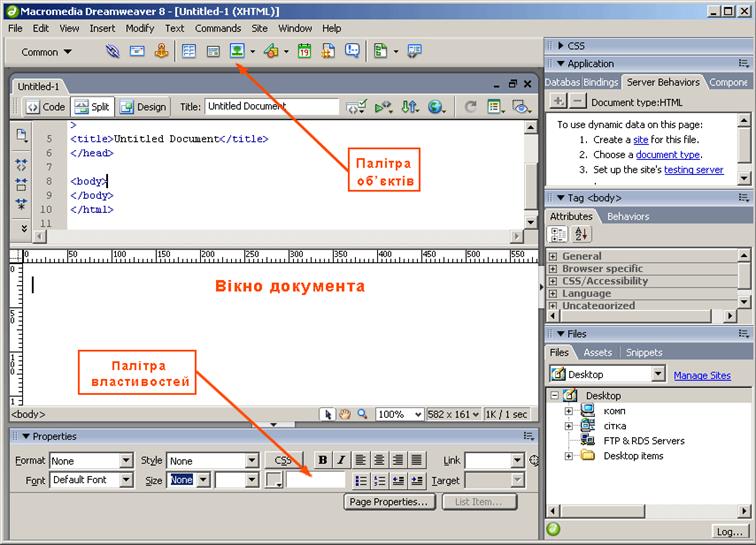Click the Open Documents icon in coding toolbar
This screenshot has height=545, width=756.
click(22, 135)
